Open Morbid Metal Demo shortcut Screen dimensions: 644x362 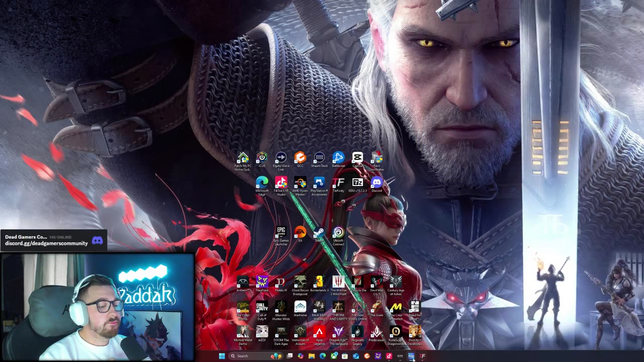(243, 335)
